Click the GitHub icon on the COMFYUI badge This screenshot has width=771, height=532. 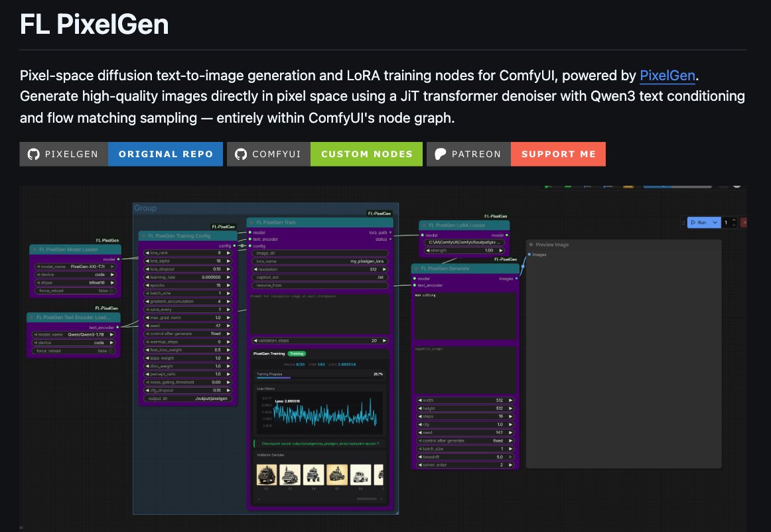241,155
